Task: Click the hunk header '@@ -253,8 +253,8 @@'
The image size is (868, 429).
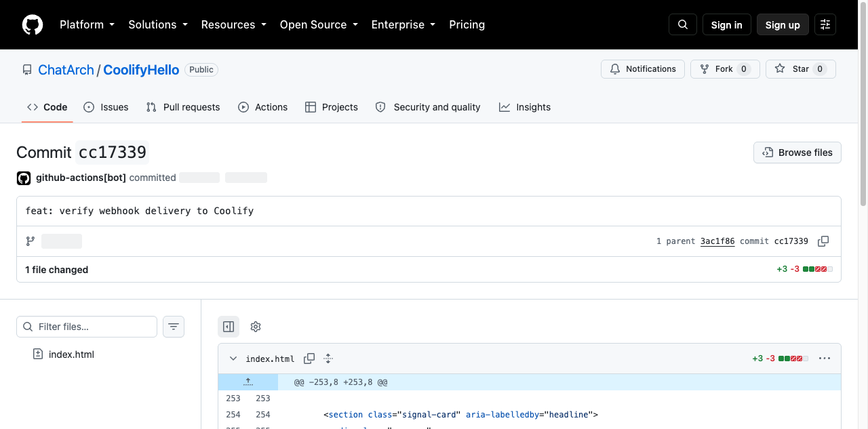Action: (x=340, y=382)
